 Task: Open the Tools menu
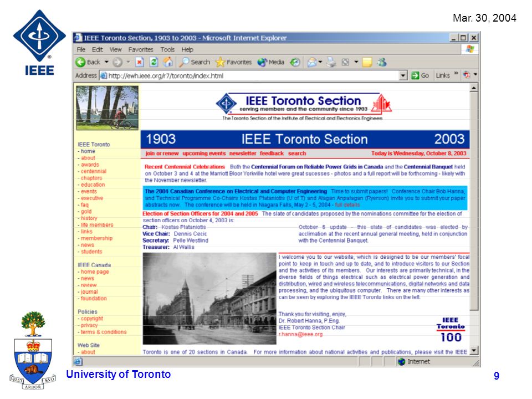pyautogui.click(x=167, y=49)
